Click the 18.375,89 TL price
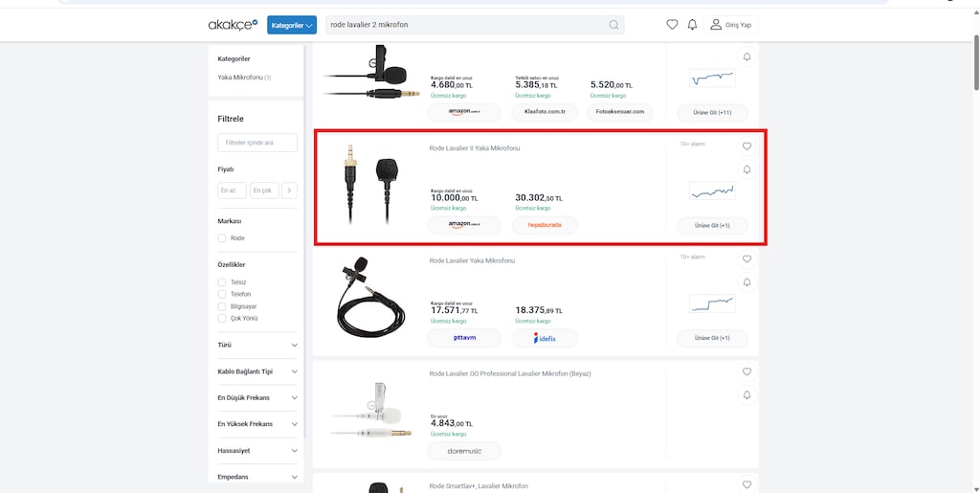980x493 pixels. point(539,310)
